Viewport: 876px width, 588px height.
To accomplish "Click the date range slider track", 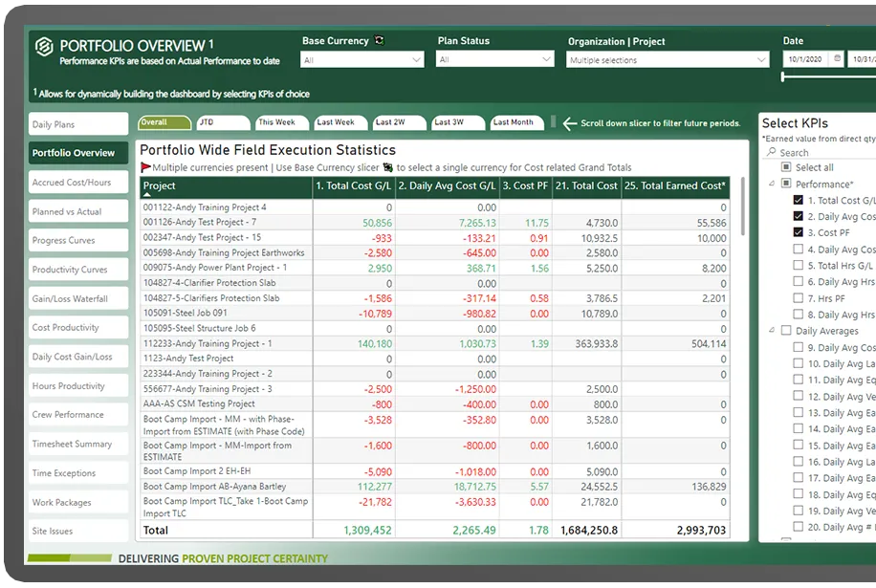I will (x=828, y=76).
